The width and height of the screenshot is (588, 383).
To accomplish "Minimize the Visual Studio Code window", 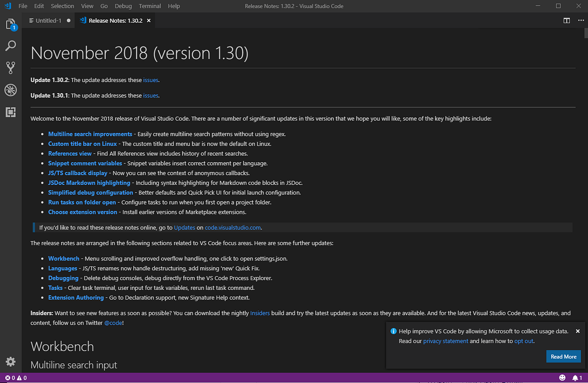I will [539, 6].
